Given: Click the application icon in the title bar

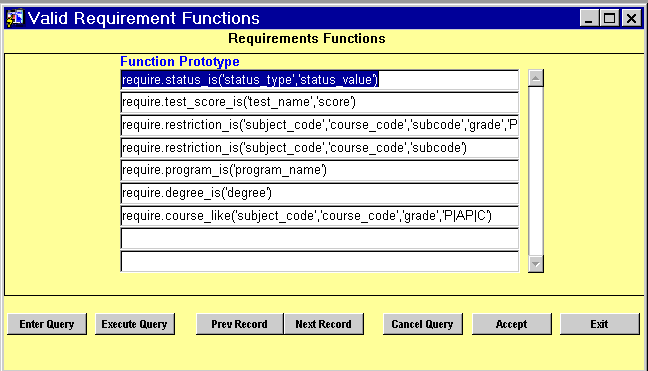Looking at the screenshot, I should [x=15, y=18].
